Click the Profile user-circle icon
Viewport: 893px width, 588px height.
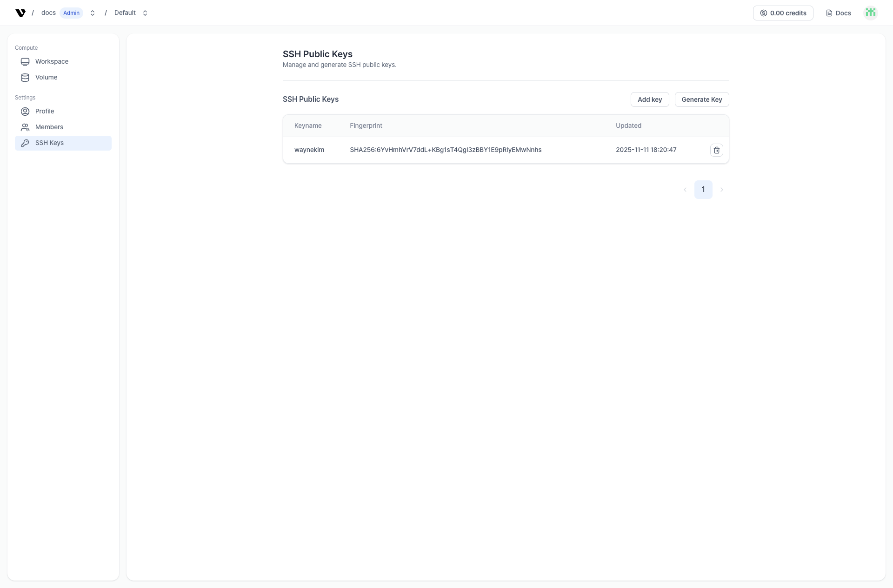click(25, 112)
